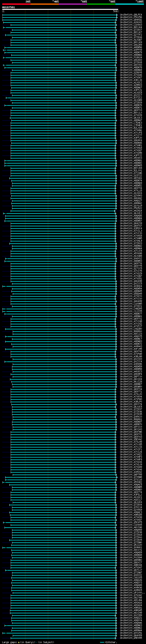
Task: Open the UniRef100_P50256 hit
Action: coord(131,17)
